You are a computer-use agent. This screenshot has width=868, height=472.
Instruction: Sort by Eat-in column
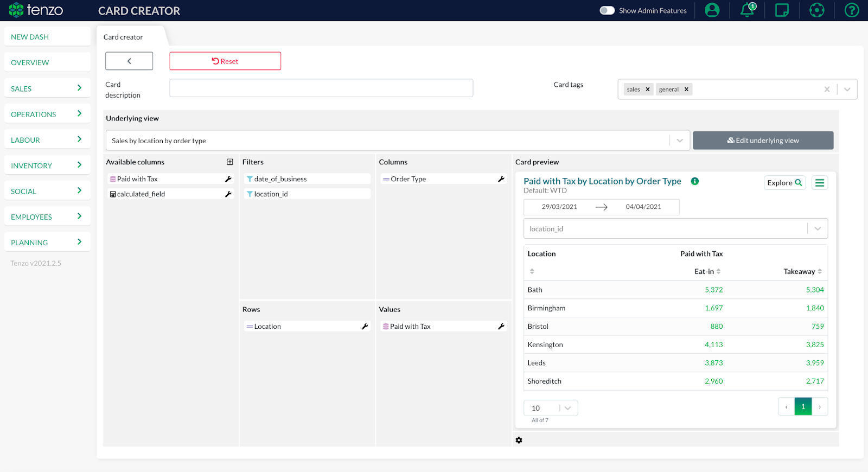pos(718,271)
